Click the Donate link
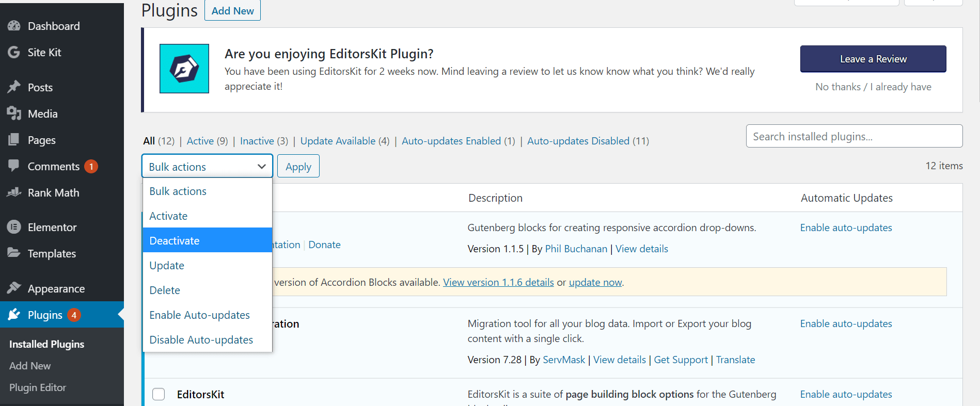980x406 pixels. 324,245
